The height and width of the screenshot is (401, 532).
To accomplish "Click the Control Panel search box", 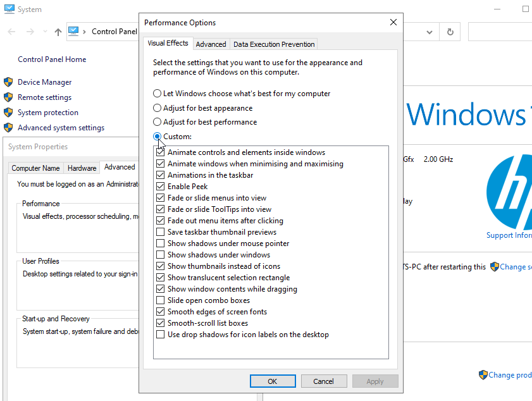I will 500,32.
